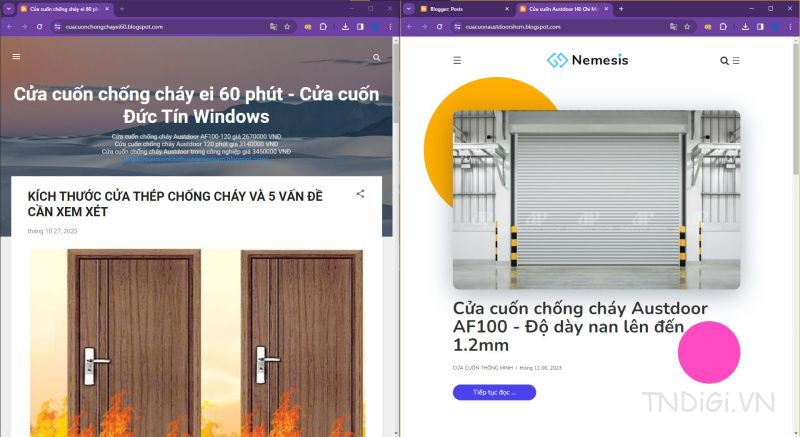
Task: Reload the page in the right browser window
Action: coord(439,27)
